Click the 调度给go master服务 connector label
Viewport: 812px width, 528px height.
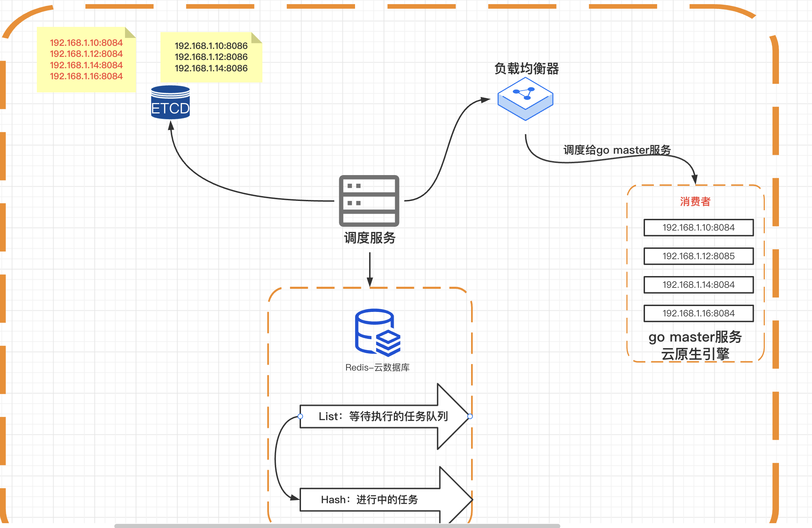[x=617, y=150]
